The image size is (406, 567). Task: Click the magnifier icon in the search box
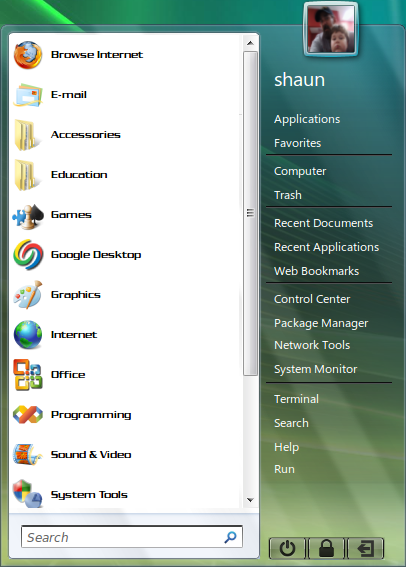tap(230, 537)
